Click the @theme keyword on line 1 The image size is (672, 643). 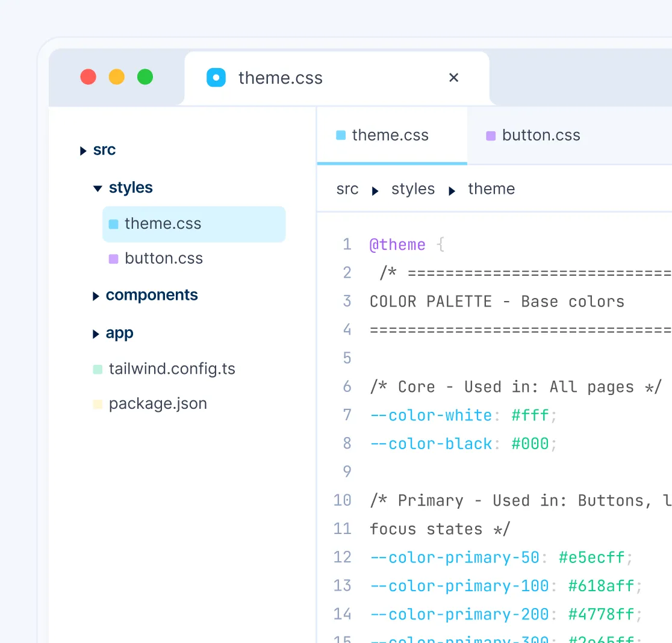(x=397, y=244)
